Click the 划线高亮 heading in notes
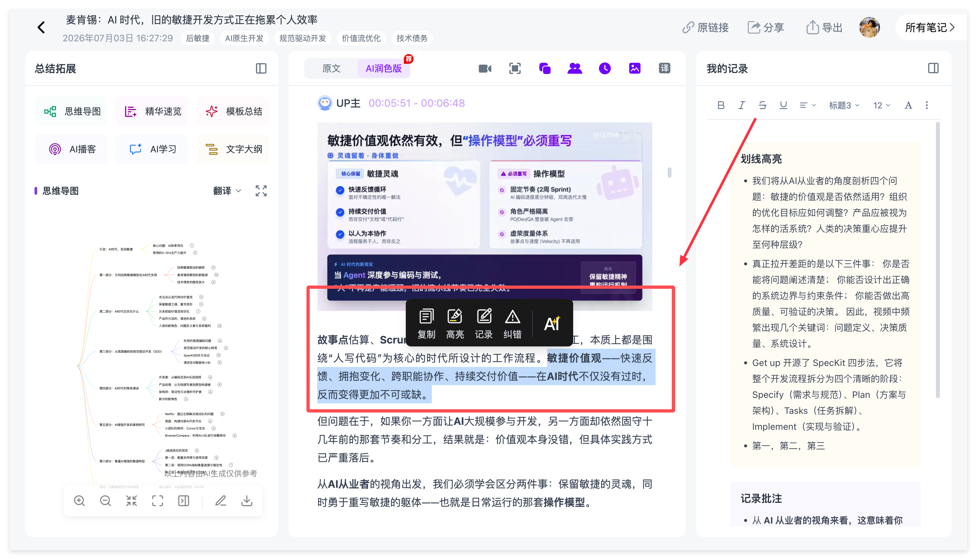This screenshot has width=977, height=560. [x=761, y=159]
